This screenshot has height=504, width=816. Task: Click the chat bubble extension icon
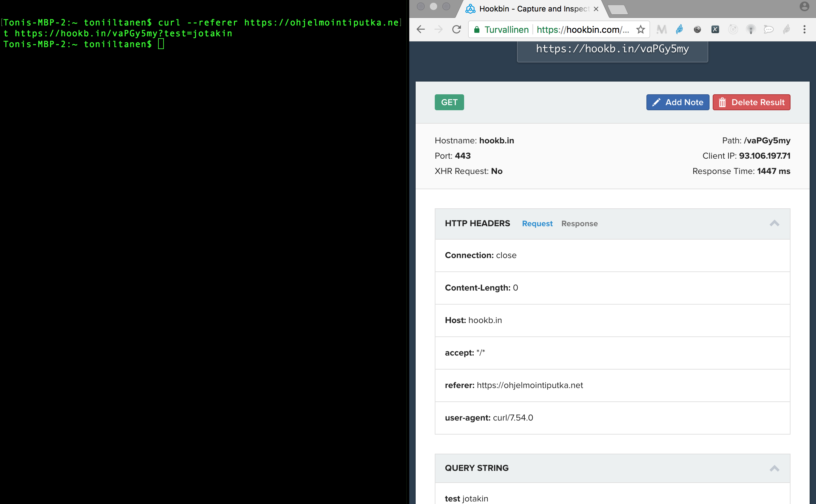tap(769, 30)
